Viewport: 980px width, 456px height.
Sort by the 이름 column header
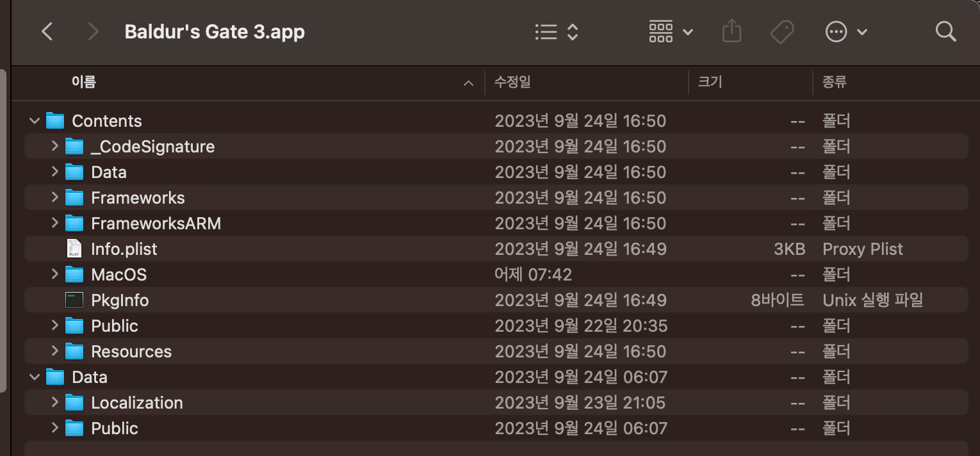(x=84, y=82)
